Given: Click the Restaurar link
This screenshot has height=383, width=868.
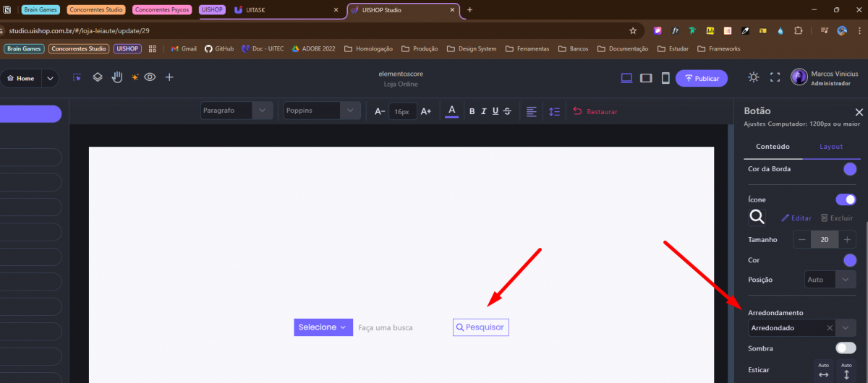Looking at the screenshot, I should (595, 111).
